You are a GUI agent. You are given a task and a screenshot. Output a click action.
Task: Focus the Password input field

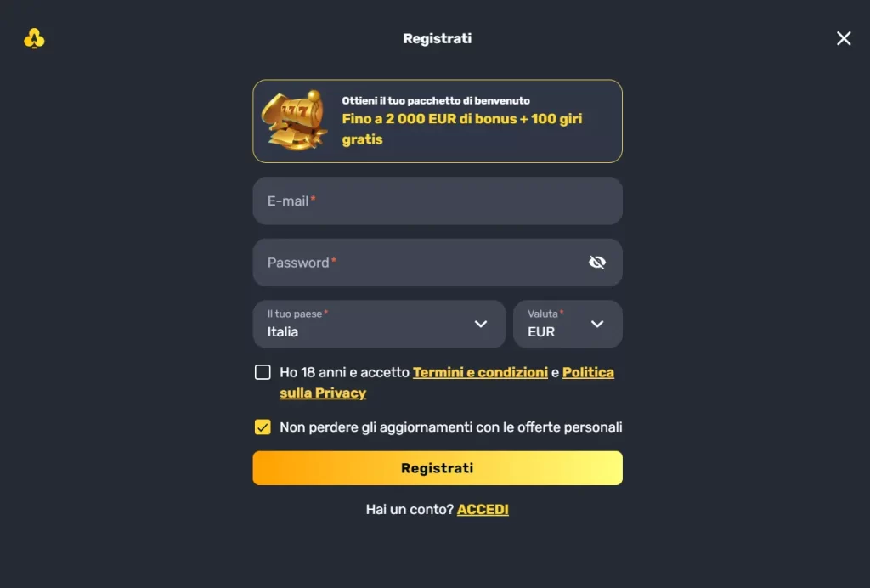(x=416, y=263)
